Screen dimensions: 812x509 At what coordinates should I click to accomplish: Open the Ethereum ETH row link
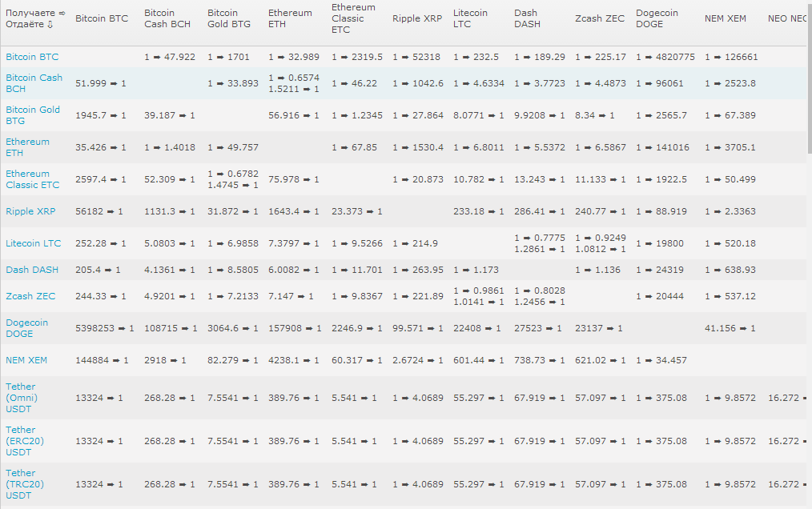(27, 147)
